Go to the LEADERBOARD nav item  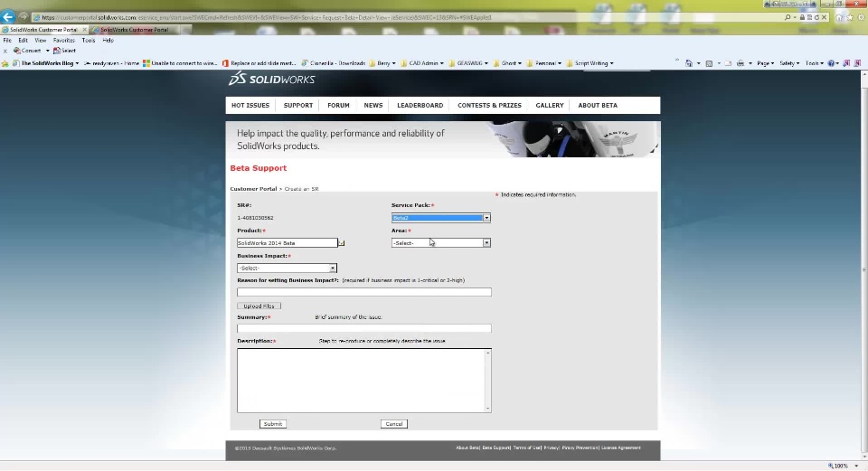(x=420, y=105)
